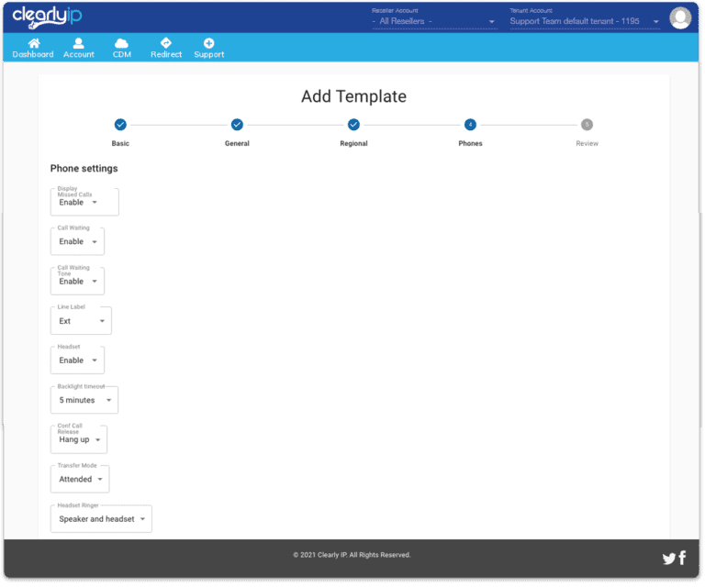This screenshot has height=588, width=705.
Task: Click the Account menu label
Action: pyautogui.click(x=79, y=54)
